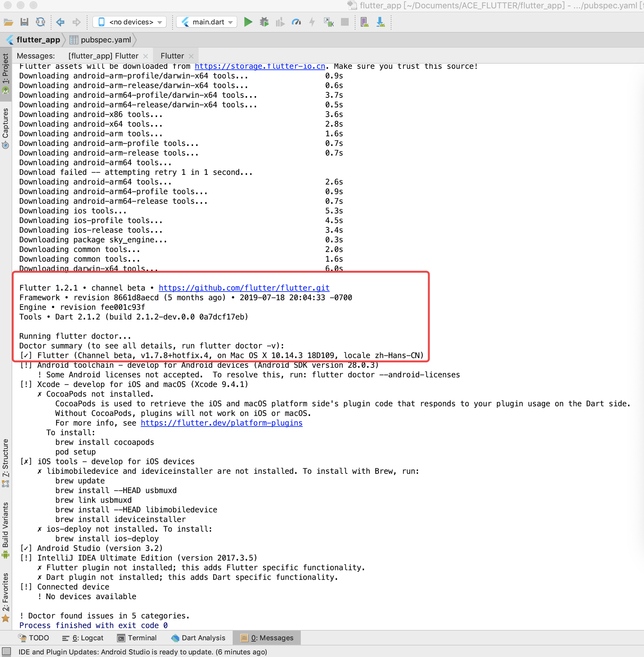Click the flutter_app breadcrumb

pos(38,40)
